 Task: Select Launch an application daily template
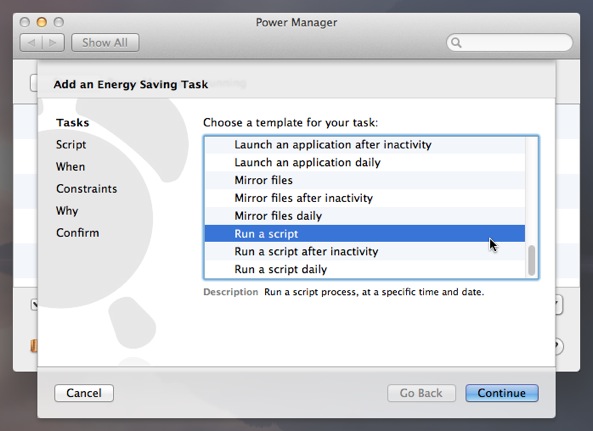click(365, 162)
